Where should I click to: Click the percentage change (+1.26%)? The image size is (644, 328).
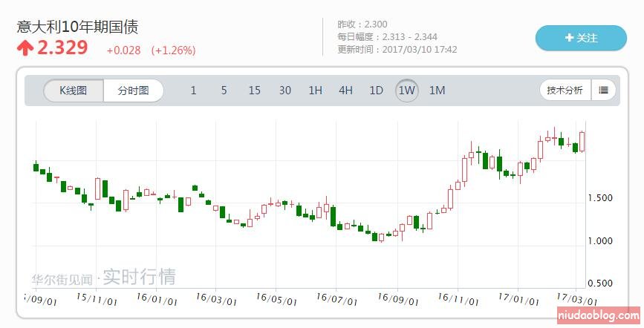pyautogui.click(x=173, y=50)
